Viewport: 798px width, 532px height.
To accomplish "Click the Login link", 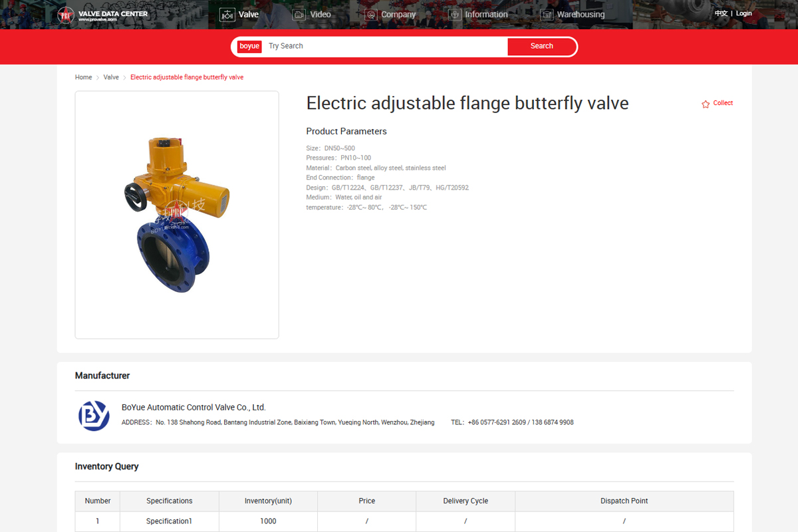I will [744, 13].
